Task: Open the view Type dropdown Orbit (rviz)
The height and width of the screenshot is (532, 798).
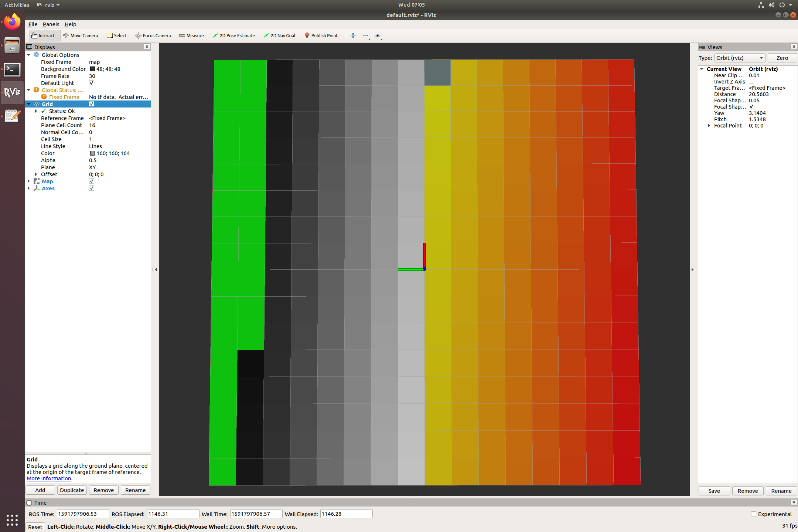Action: (x=740, y=58)
